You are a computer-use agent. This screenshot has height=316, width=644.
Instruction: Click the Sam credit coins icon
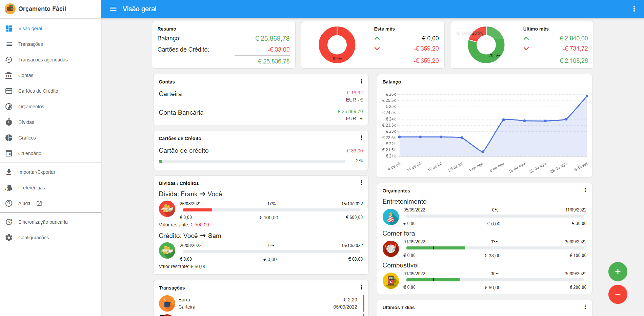(x=167, y=251)
